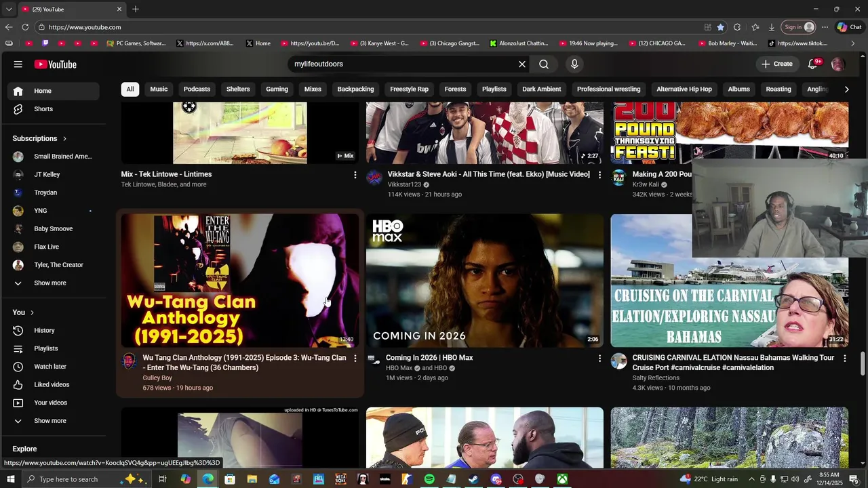Open the account avatar menu
Viewport: 868px width, 488px height.
coord(838,64)
